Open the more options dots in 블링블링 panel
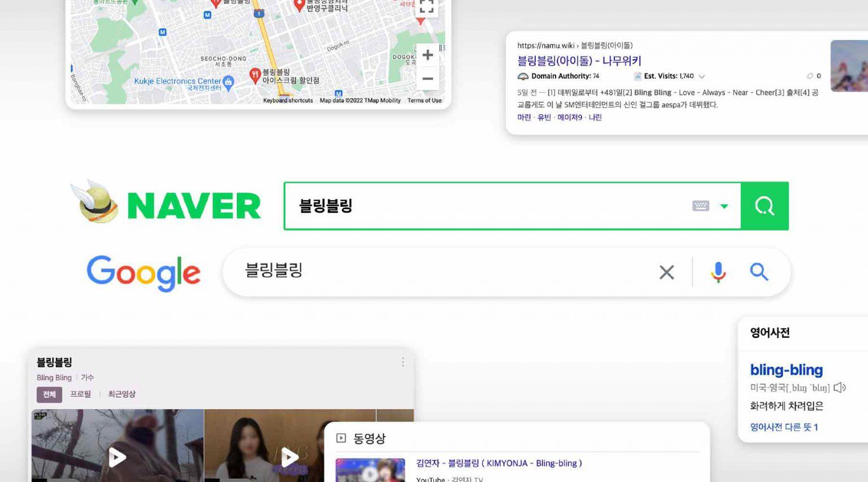This screenshot has width=868, height=482. click(x=403, y=362)
